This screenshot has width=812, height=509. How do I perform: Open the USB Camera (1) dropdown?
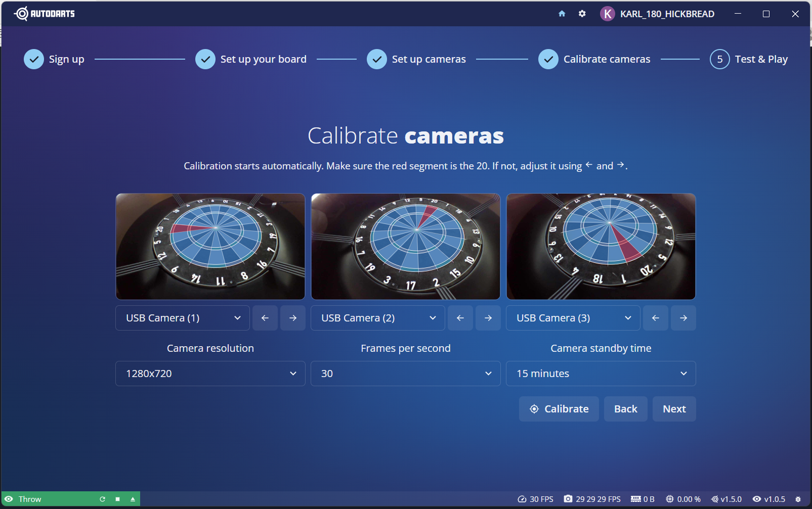[183, 318]
